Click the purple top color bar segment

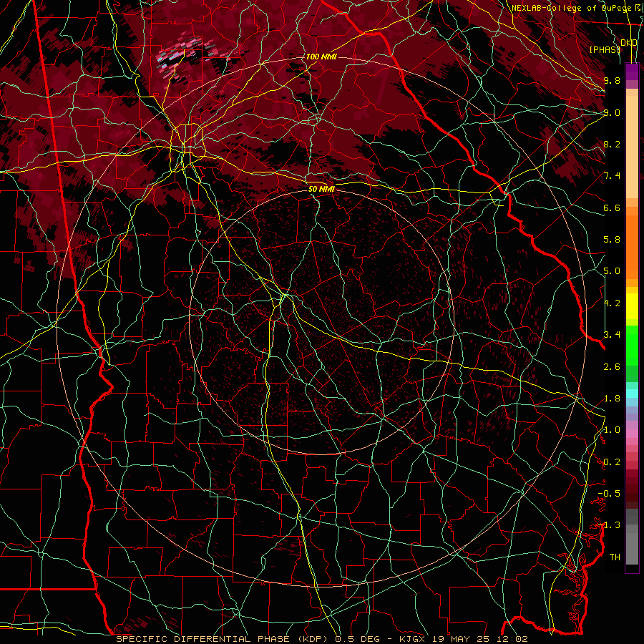coord(632,72)
